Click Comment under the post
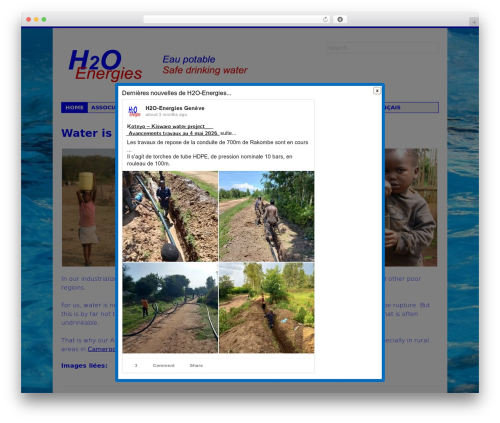 point(163,366)
